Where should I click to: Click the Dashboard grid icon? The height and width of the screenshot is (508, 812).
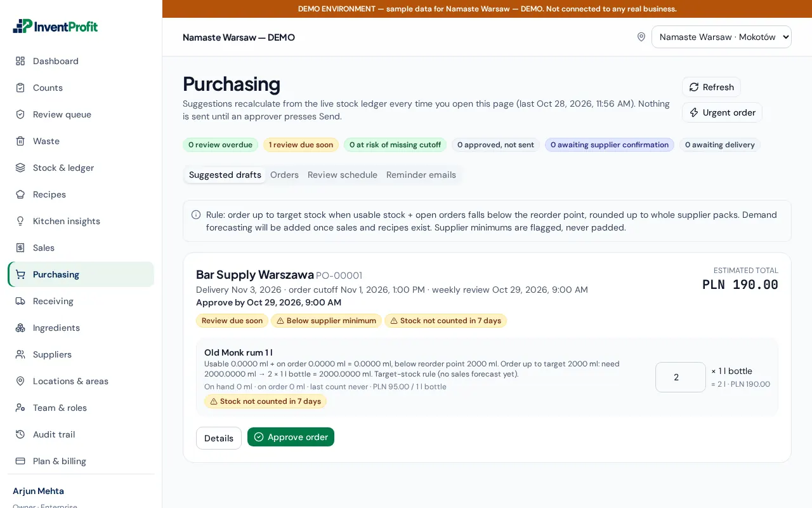[20, 61]
